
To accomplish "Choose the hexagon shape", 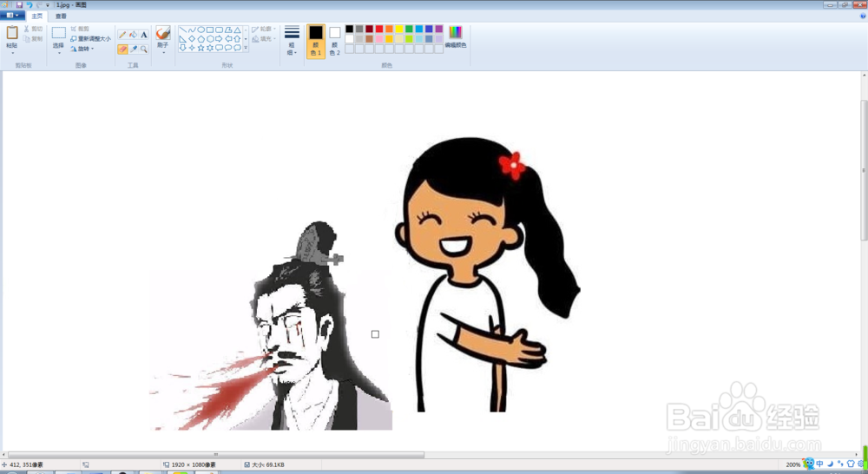I will coord(210,39).
